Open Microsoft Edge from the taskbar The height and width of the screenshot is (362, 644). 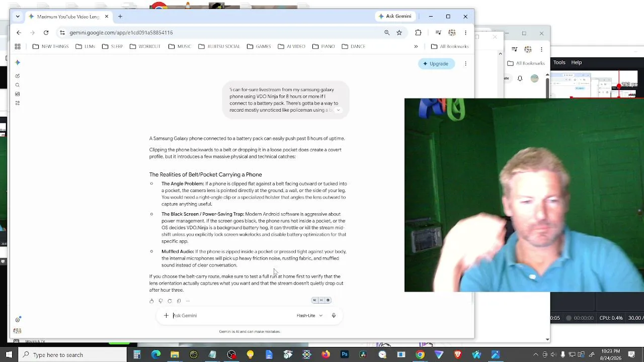click(x=156, y=355)
